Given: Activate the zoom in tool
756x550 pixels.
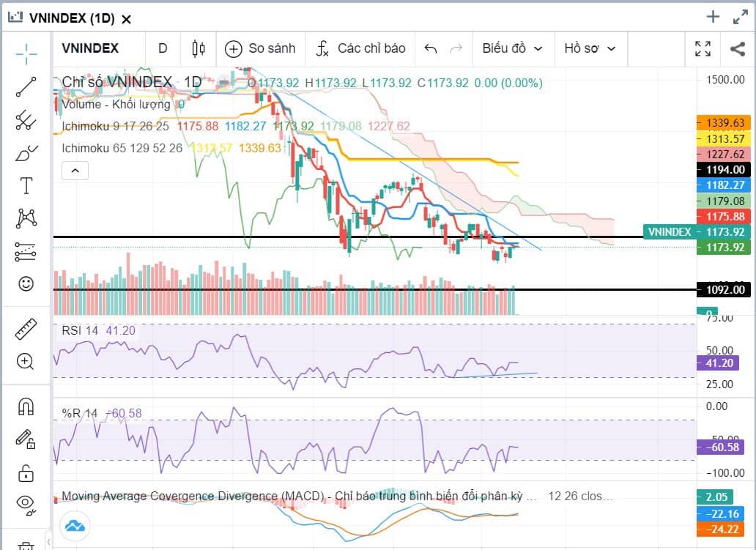Looking at the screenshot, I should pyautogui.click(x=26, y=362).
